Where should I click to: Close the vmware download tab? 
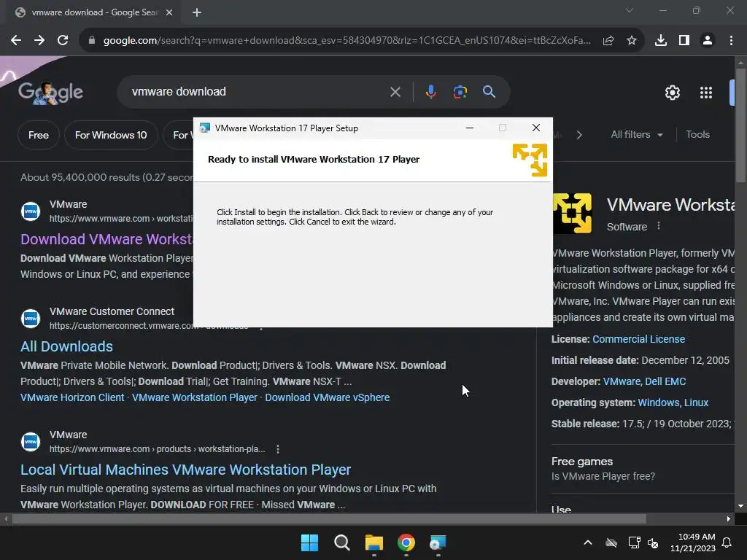pos(169,12)
